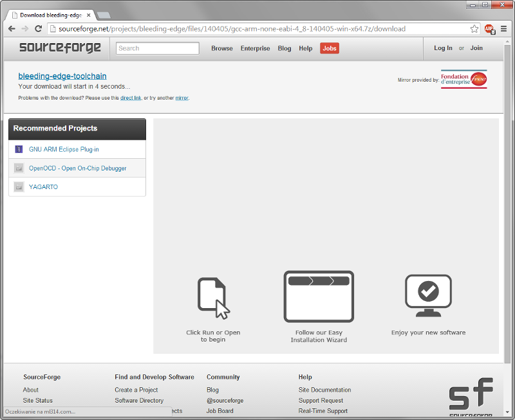Open the Adblock Plus extension icon
The width and height of the screenshot is (515, 420).
(x=489, y=29)
